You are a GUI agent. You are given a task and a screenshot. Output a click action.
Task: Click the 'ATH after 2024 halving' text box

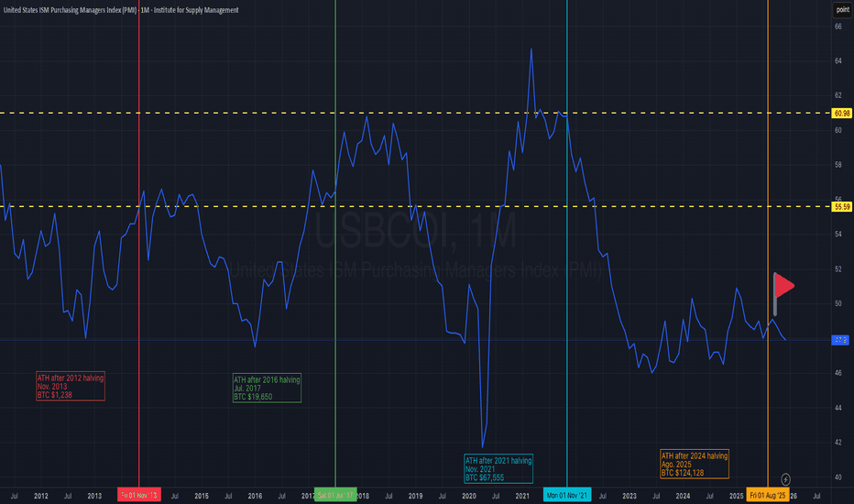695,464
